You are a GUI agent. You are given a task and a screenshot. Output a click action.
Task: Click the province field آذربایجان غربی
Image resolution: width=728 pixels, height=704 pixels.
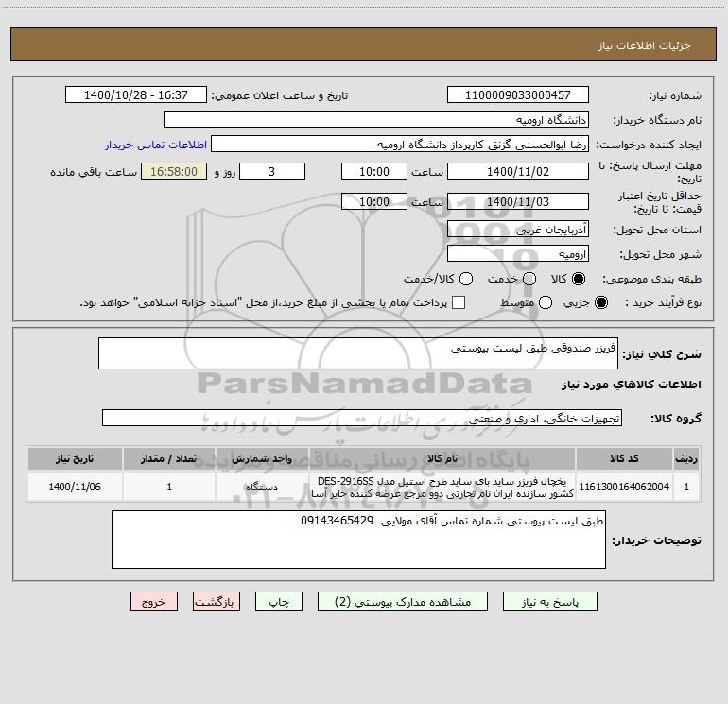pyautogui.click(x=518, y=229)
